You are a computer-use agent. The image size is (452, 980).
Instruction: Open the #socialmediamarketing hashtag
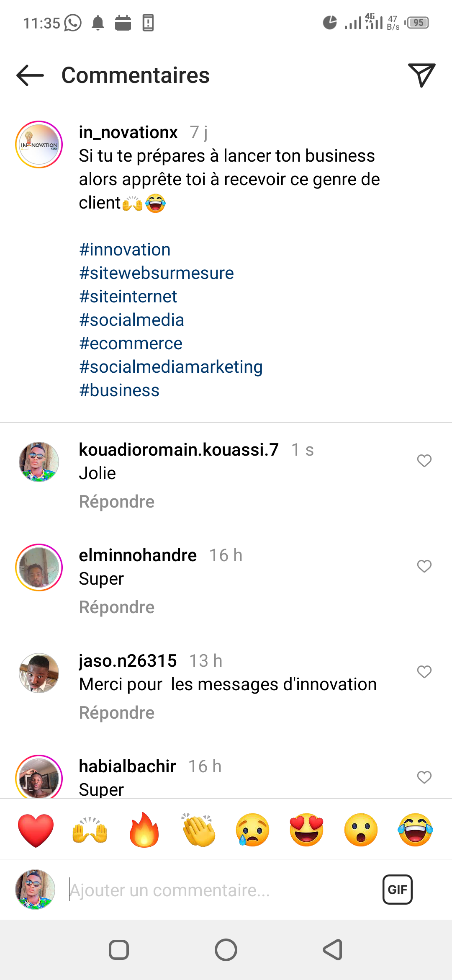click(x=171, y=367)
